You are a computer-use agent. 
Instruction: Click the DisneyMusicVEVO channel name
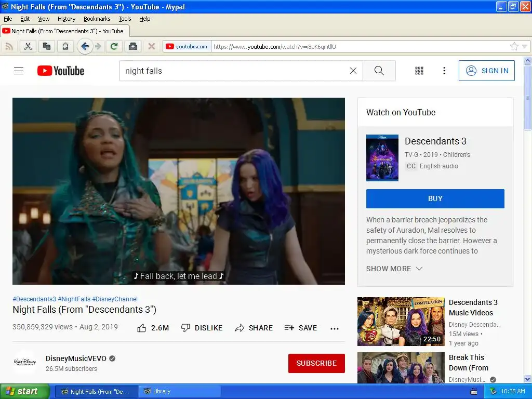pos(76,358)
